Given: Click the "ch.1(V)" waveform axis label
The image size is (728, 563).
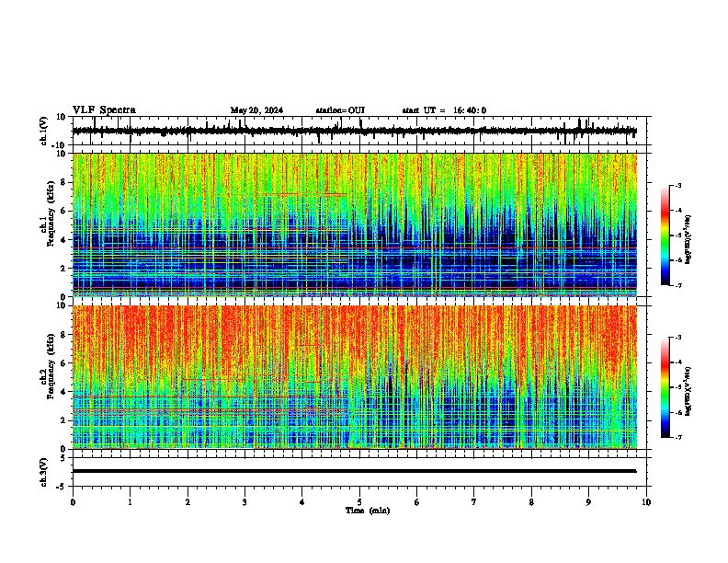Looking at the screenshot, I should (x=44, y=131).
